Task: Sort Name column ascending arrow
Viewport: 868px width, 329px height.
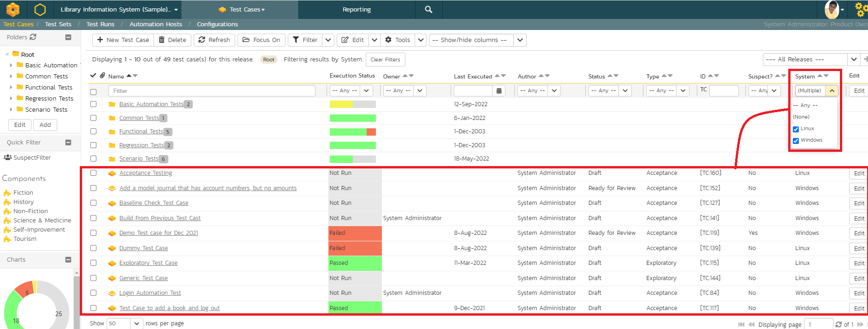Action: tap(129, 76)
